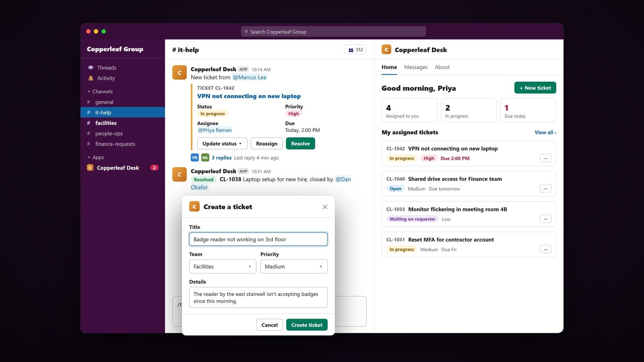
Task: Click the Details text area
Action: (x=258, y=298)
